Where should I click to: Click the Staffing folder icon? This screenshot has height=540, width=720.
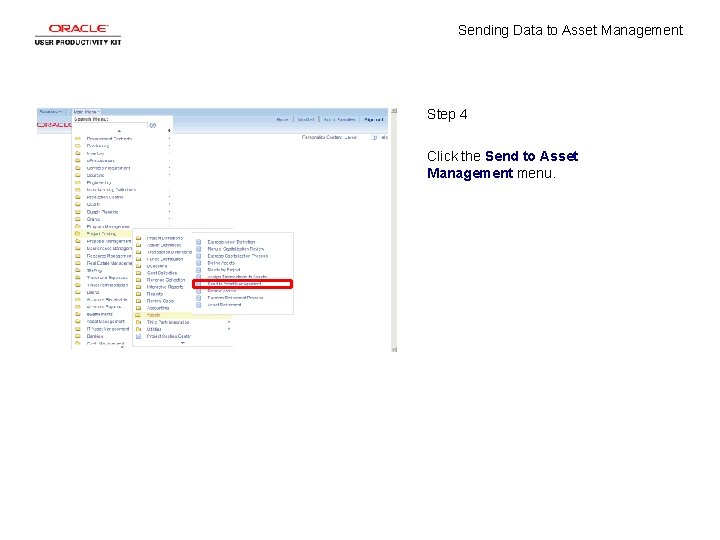[x=78, y=270]
